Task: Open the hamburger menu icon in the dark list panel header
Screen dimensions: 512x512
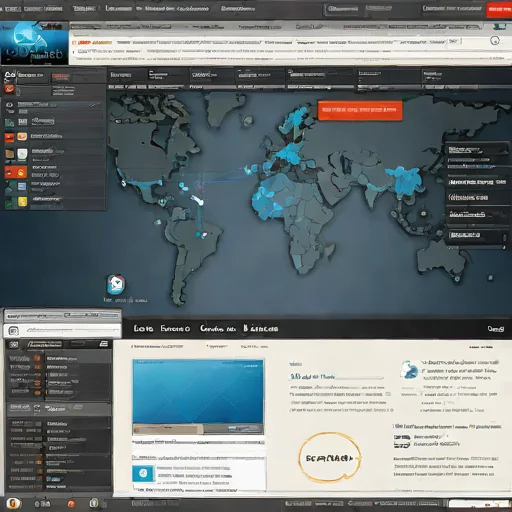Action: pos(104,344)
